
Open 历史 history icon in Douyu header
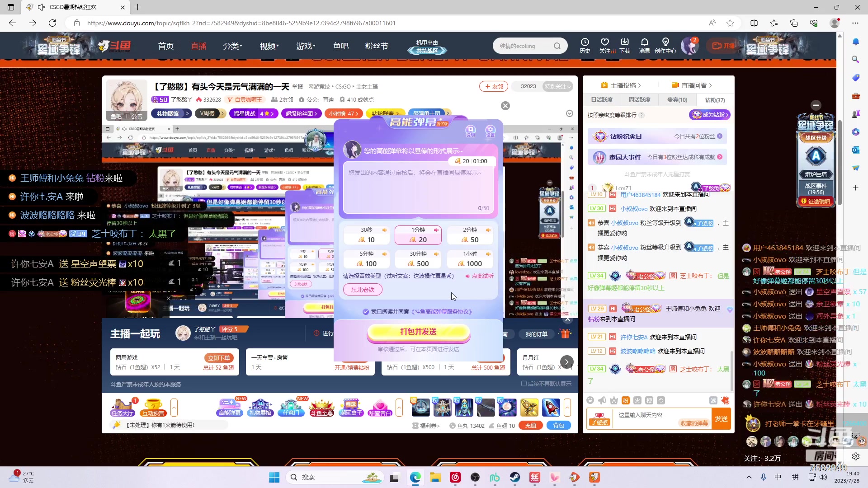coord(585,46)
